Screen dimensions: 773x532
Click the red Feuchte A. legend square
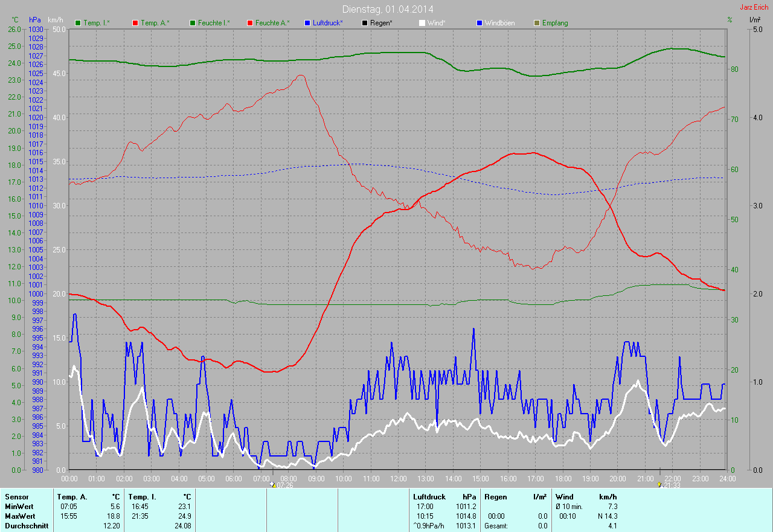(x=251, y=23)
